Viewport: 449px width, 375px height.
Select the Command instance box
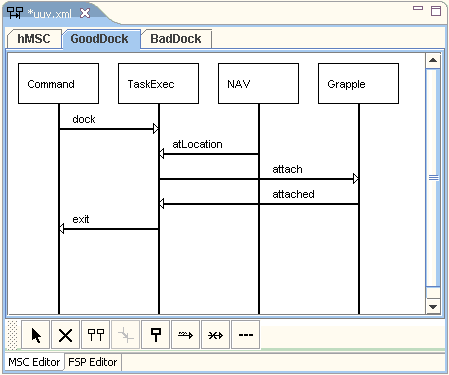(58, 84)
